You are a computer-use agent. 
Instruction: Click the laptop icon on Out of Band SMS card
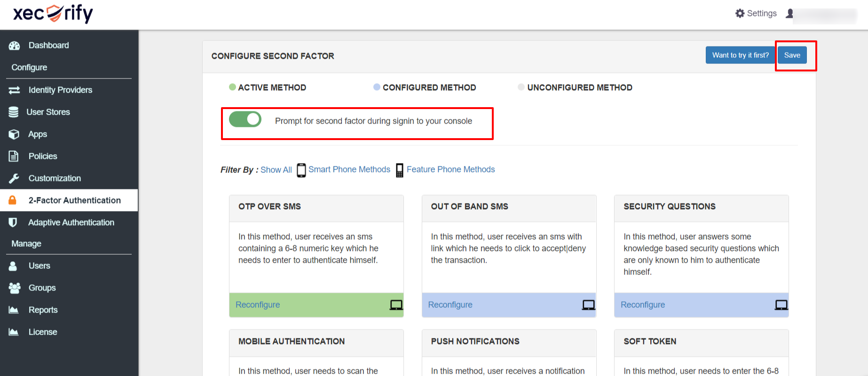(589, 305)
